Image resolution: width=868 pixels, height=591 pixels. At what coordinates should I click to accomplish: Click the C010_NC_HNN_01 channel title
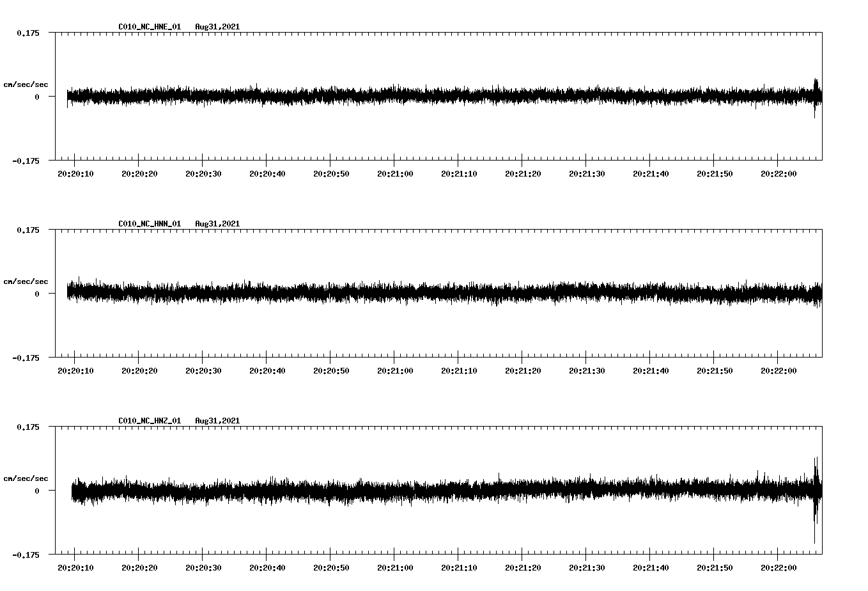point(150,224)
